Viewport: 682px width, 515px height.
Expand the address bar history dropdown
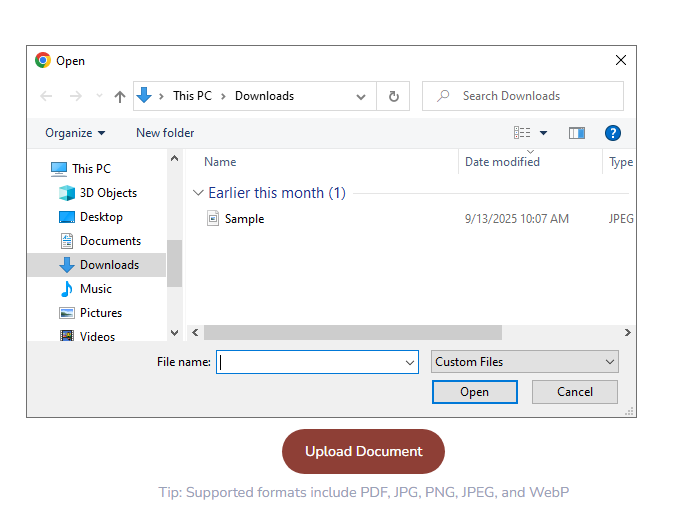(361, 96)
